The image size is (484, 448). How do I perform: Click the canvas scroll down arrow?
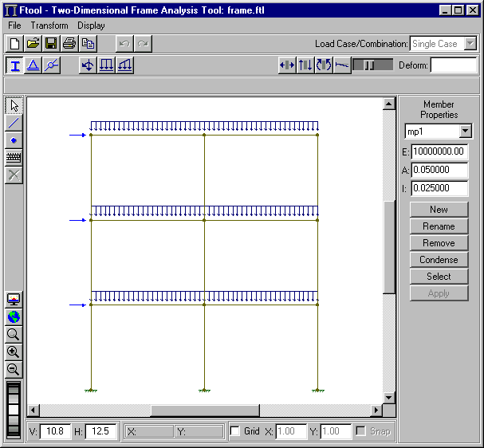(x=388, y=398)
